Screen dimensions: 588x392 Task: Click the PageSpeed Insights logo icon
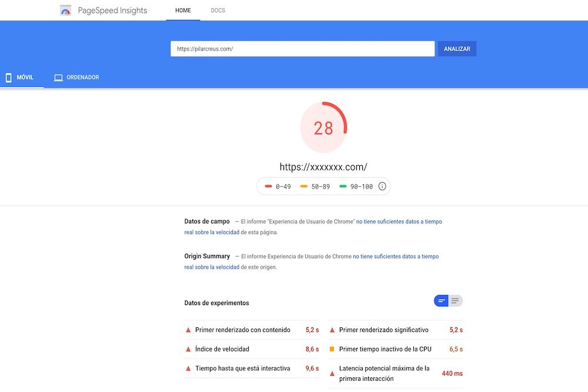click(65, 10)
